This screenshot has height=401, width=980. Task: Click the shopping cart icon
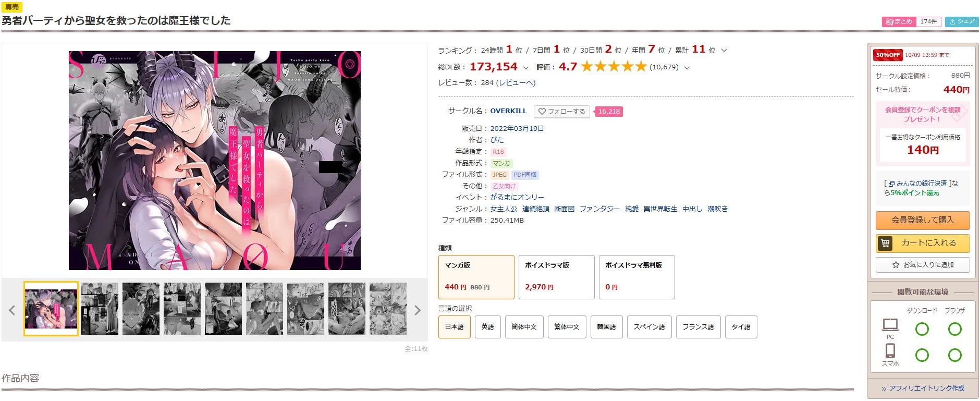pos(885,243)
